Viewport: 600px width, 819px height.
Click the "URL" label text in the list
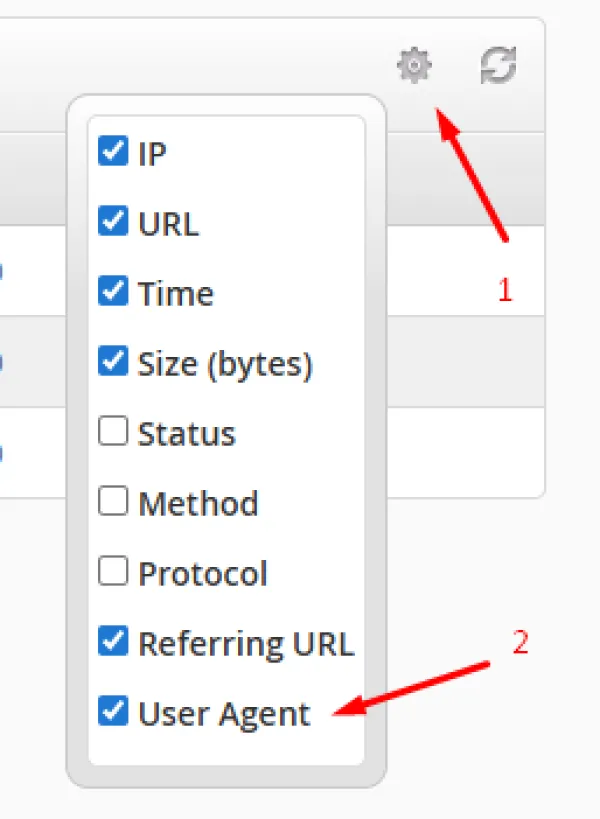click(x=168, y=224)
